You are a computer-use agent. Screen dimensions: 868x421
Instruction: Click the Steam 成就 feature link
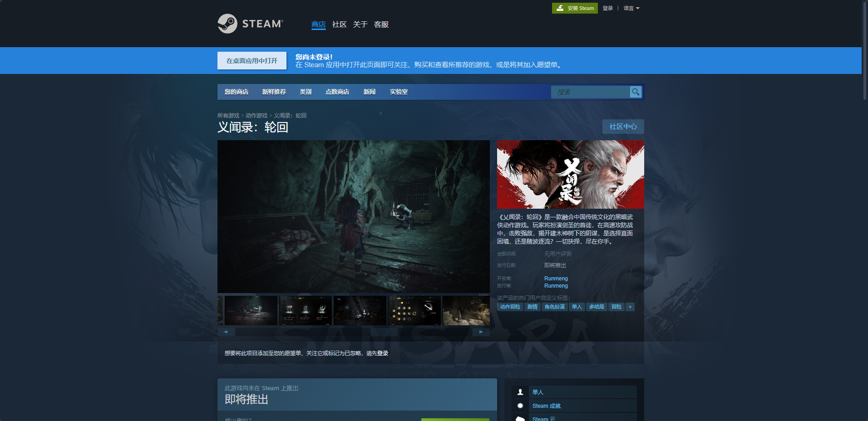(547, 406)
